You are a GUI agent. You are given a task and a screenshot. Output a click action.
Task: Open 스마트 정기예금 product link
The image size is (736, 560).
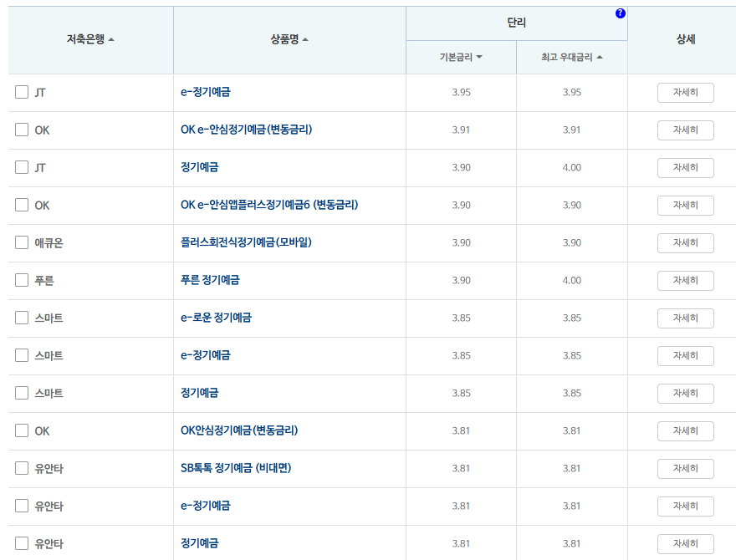pos(200,393)
